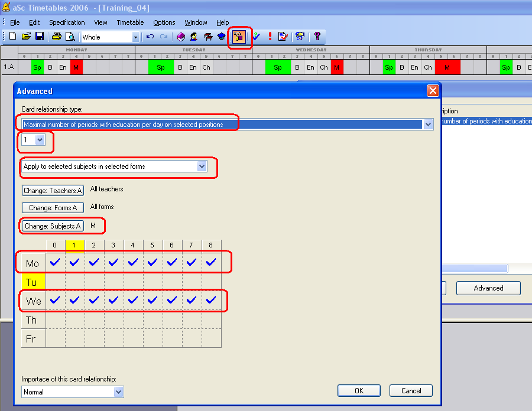Click the New file toolbar icon

tap(13, 37)
